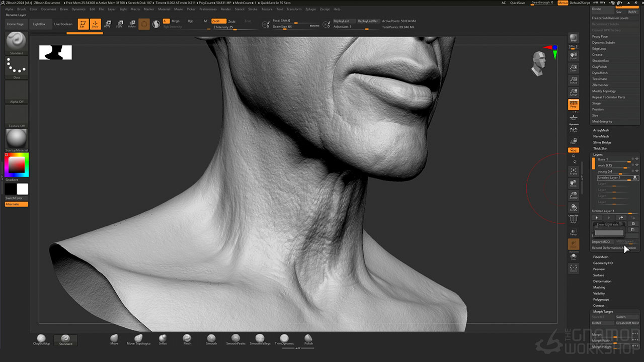Open the StartupMaterial sphere picker

[17, 139]
